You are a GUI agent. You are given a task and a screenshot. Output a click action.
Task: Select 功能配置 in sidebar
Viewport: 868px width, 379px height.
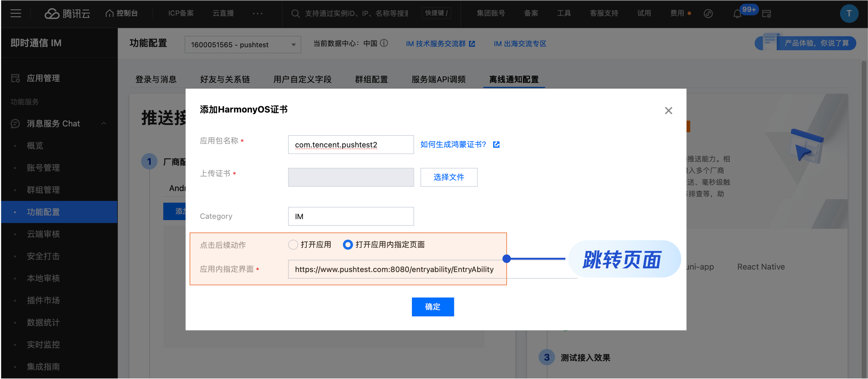point(59,212)
